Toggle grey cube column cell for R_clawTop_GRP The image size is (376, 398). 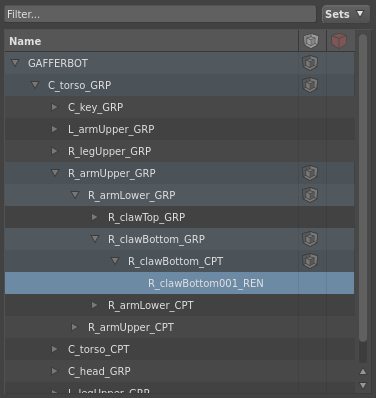[312, 217]
